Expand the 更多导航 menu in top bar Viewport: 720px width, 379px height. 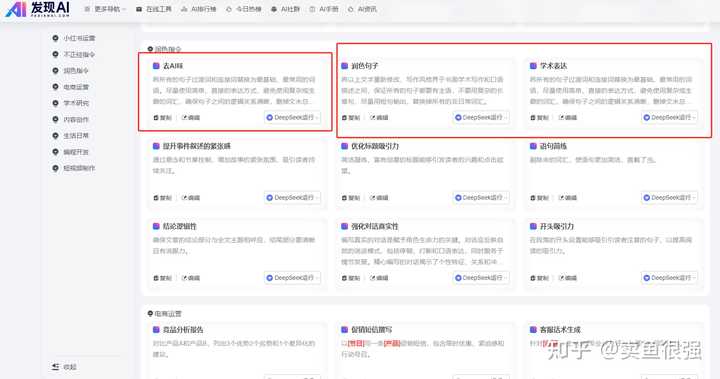(x=105, y=9)
